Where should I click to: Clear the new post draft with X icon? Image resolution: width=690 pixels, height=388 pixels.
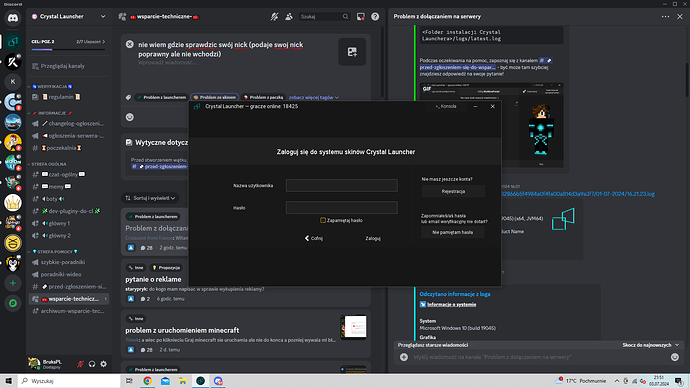point(130,44)
